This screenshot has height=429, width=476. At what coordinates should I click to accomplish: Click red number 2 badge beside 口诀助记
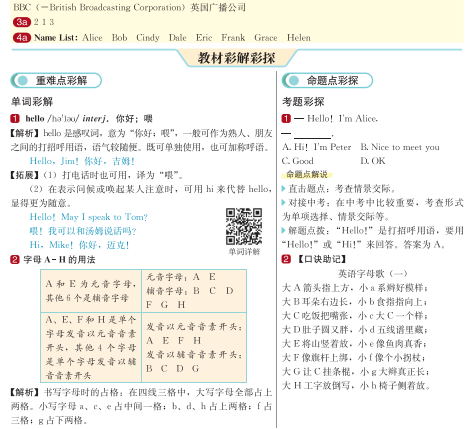pos(286,259)
